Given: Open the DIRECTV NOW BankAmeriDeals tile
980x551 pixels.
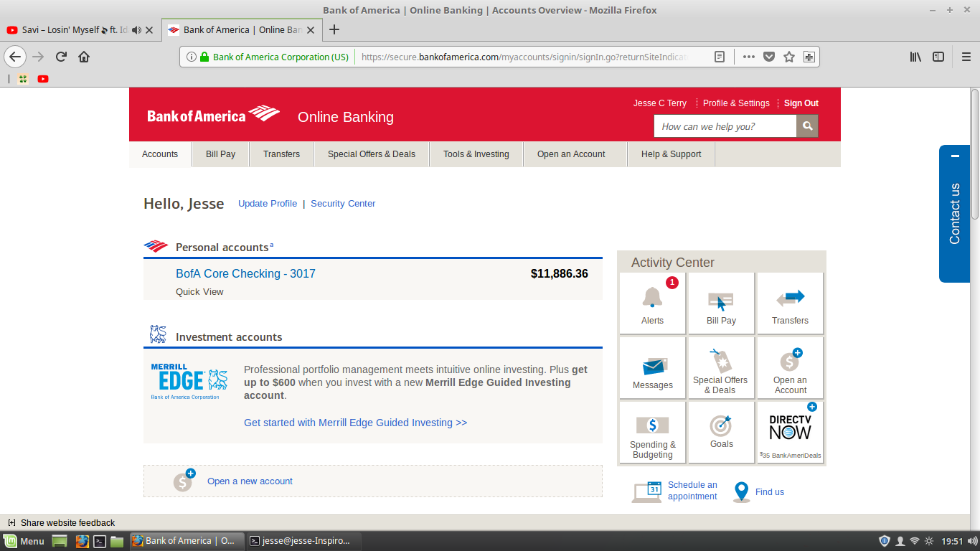Looking at the screenshot, I should click(x=790, y=432).
